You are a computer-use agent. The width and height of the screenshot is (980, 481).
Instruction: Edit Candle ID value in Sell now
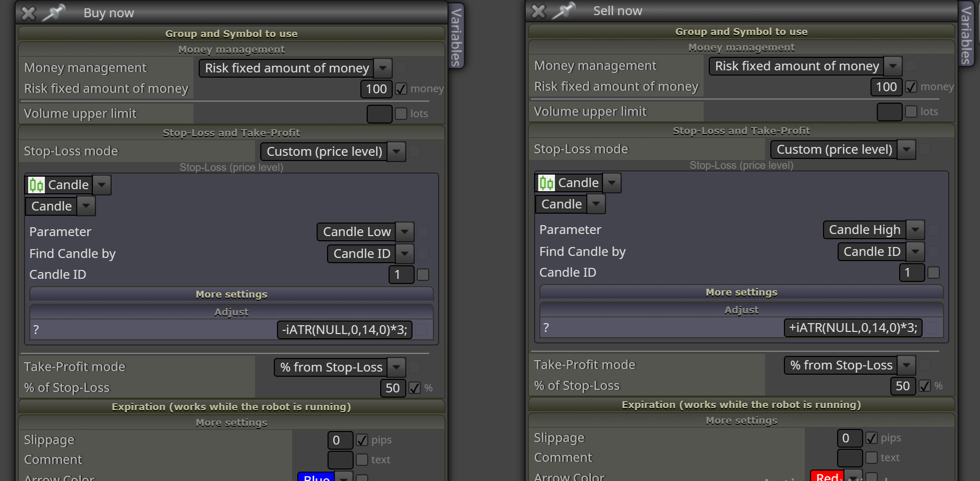click(912, 273)
